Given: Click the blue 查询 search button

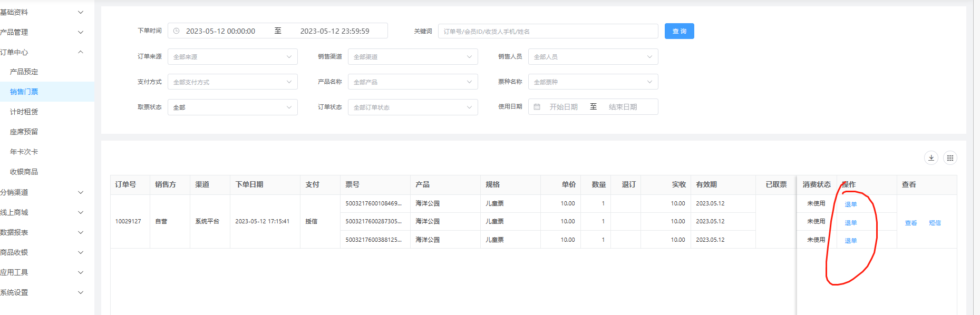Looking at the screenshot, I should [679, 31].
